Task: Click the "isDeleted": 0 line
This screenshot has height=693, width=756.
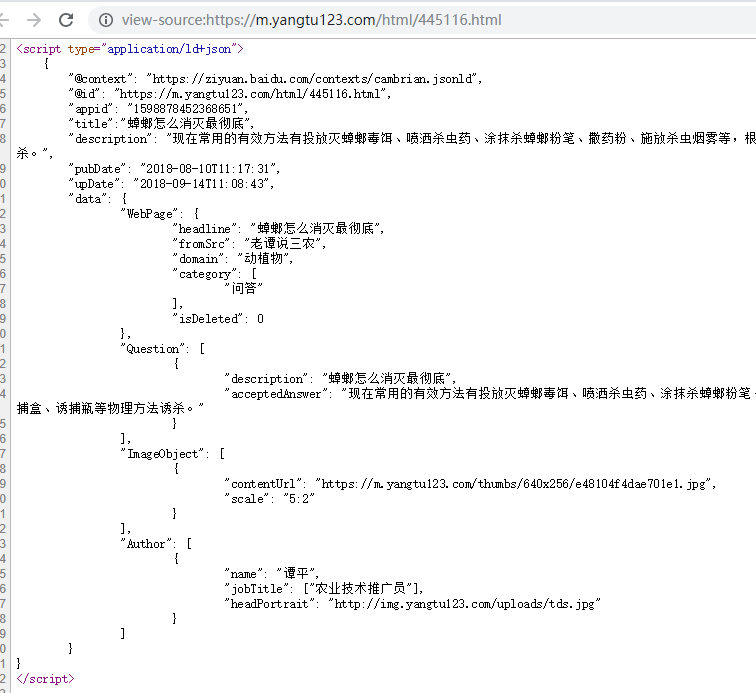Action: 218,318
